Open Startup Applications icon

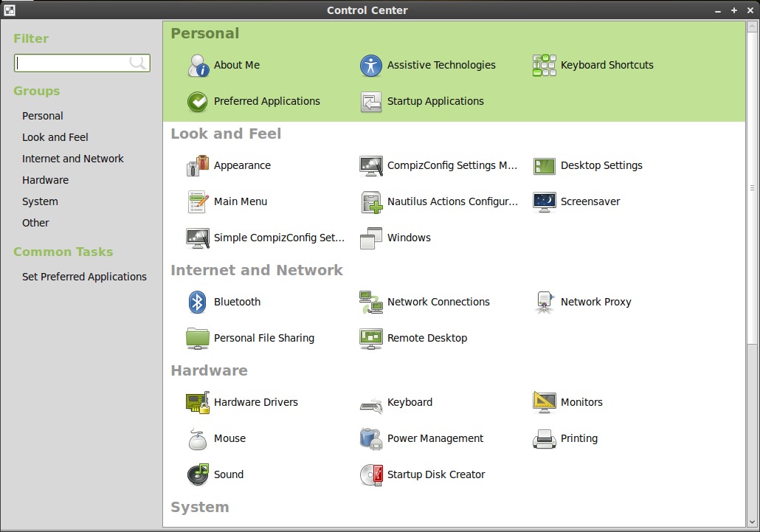pos(371,102)
